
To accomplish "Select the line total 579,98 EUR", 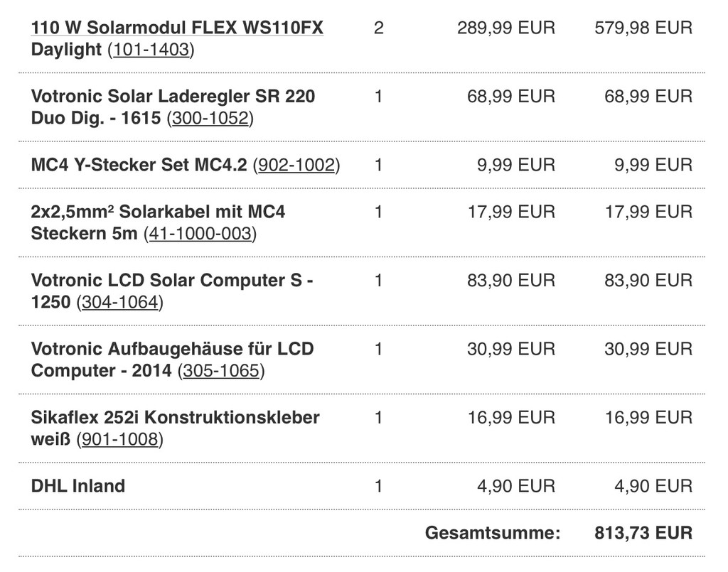I will (x=643, y=28).
